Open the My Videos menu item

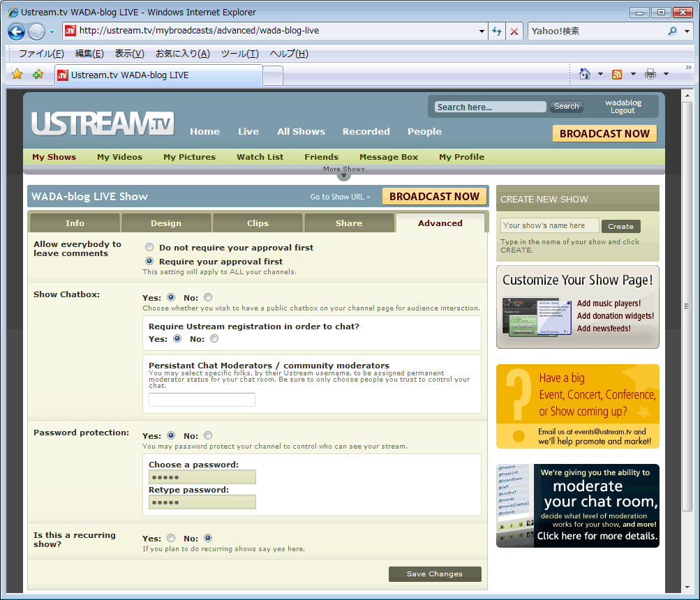[x=119, y=157]
